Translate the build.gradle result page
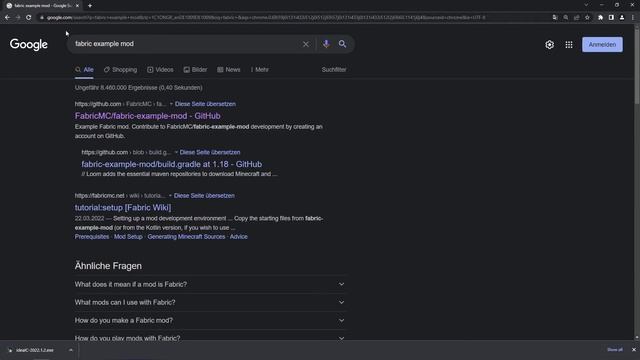The width and height of the screenshot is (640, 360). click(210, 152)
